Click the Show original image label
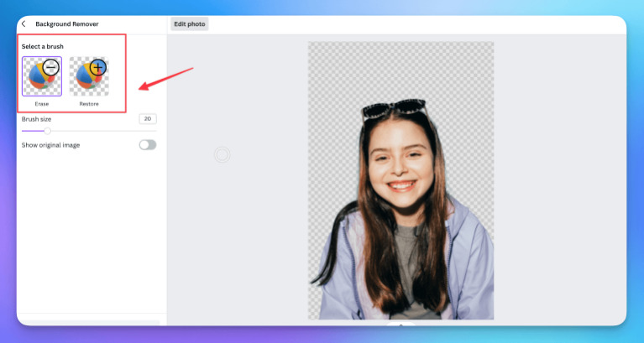This screenshot has height=343, width=644. (51, 145)
